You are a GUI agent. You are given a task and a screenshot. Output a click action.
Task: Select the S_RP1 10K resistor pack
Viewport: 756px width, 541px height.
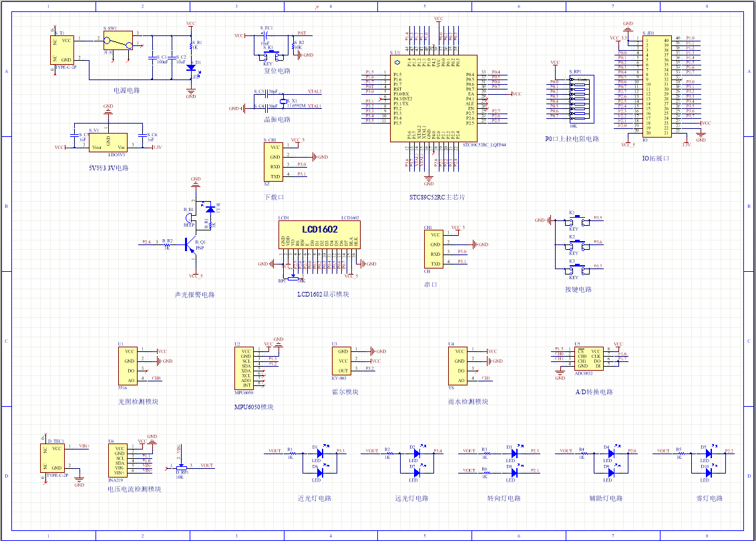[x=582, y=99]
